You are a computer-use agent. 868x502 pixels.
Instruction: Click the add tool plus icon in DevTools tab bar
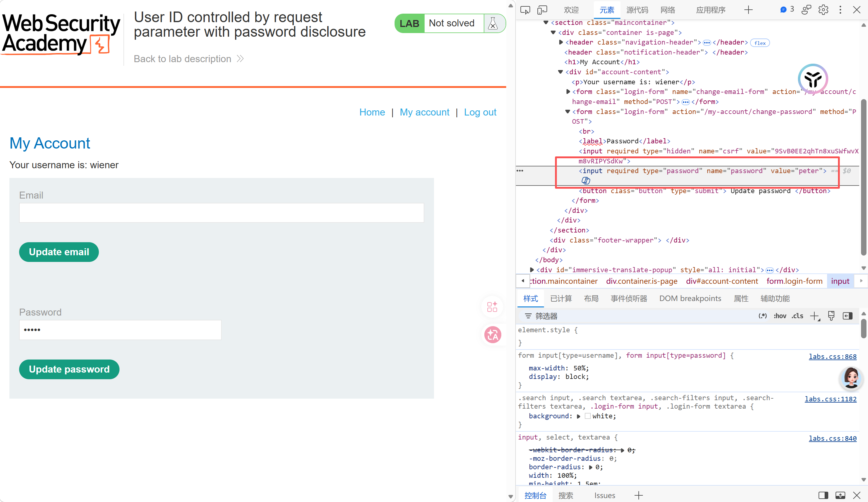748,10
